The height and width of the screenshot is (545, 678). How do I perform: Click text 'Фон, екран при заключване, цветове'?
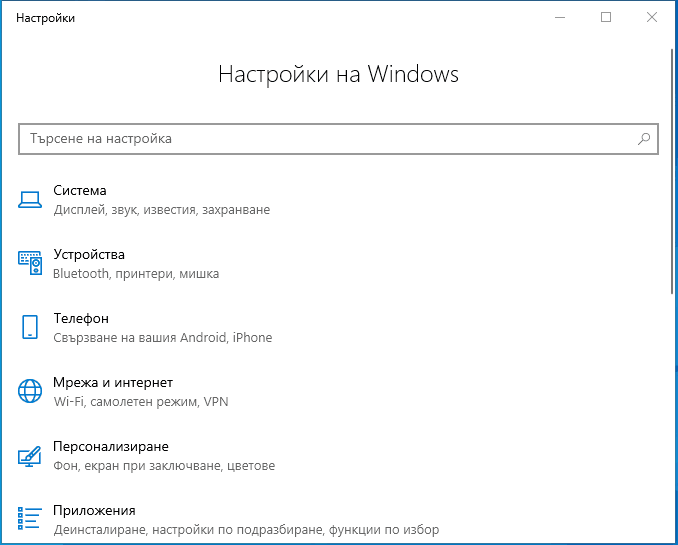(164, 466)
